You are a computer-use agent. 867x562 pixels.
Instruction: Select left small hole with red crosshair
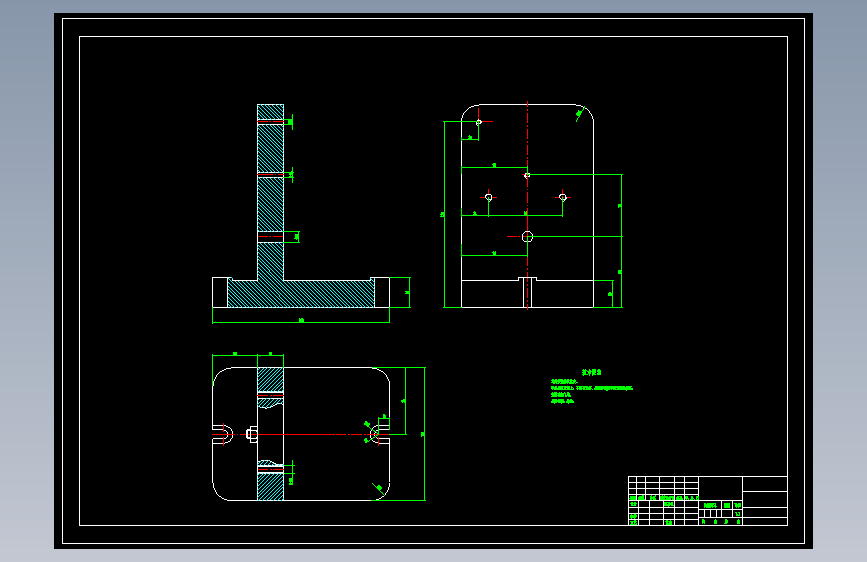pos(488,197)
